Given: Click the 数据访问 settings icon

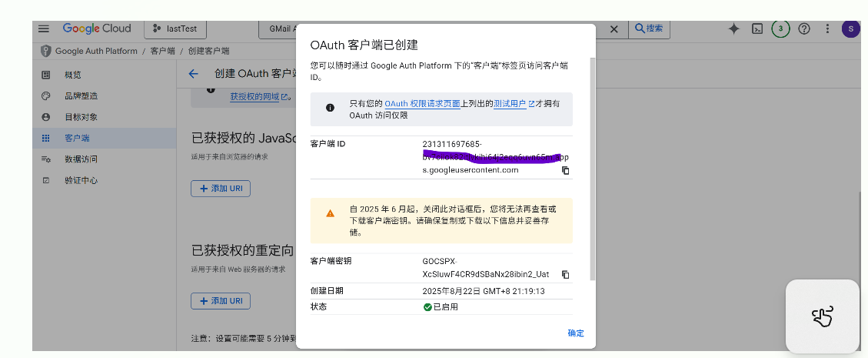Looking at the screenshot, I should point(46,159).
